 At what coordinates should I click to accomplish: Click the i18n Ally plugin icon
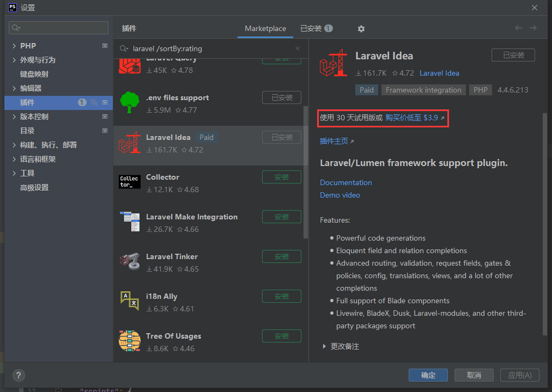click(130, 301)
